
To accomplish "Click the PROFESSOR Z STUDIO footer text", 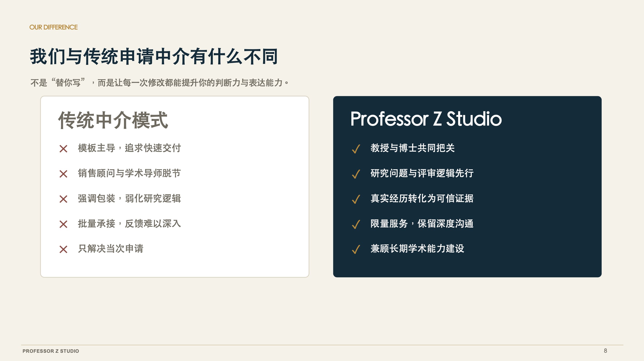I will [x=51, y=351].
